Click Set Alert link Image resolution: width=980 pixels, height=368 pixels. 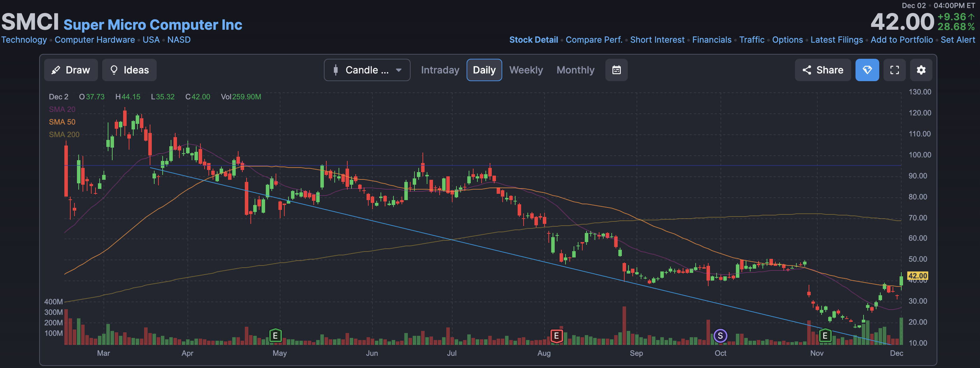tap(958, 40)
